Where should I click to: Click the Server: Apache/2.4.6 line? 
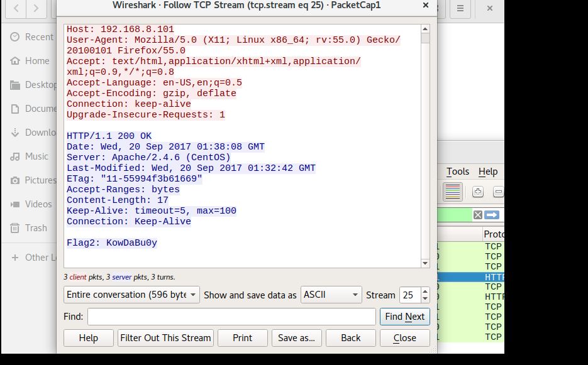pos(148,158)
